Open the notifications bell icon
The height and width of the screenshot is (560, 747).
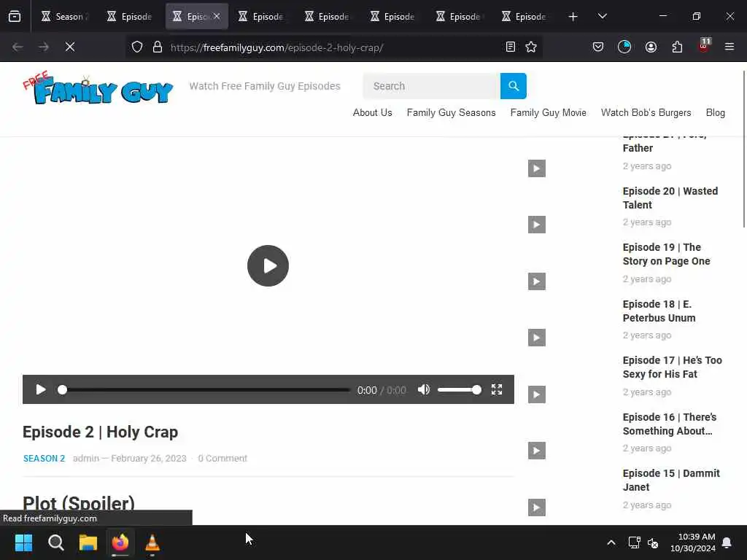pyautogui.click(x=727, y=542)
